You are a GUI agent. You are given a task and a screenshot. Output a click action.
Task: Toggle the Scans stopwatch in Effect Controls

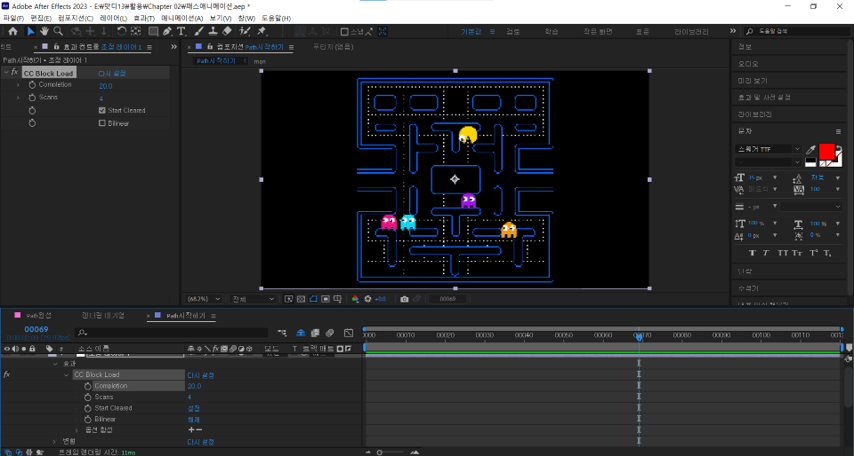coord(32,98)
